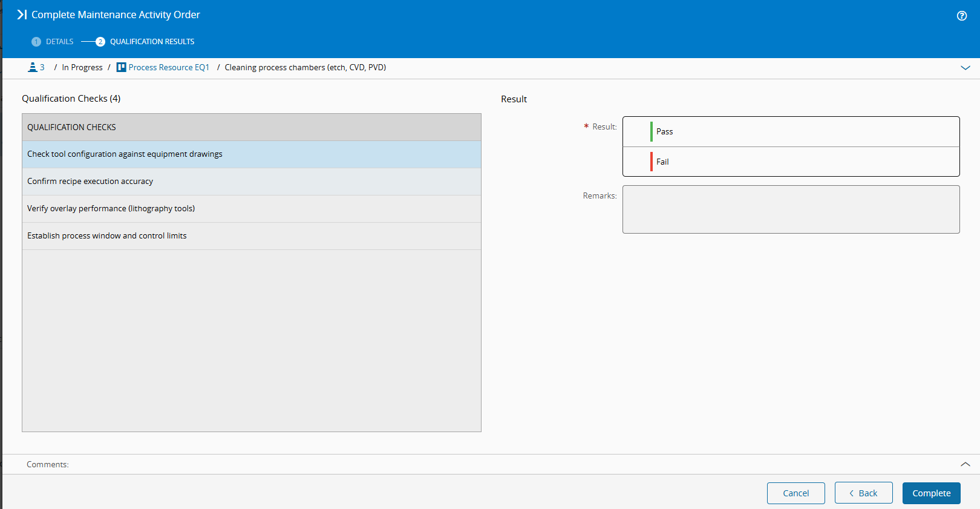This screenshot has height=509, width=980.
Task: Click the Cancel button
Action: pos(795,493)
